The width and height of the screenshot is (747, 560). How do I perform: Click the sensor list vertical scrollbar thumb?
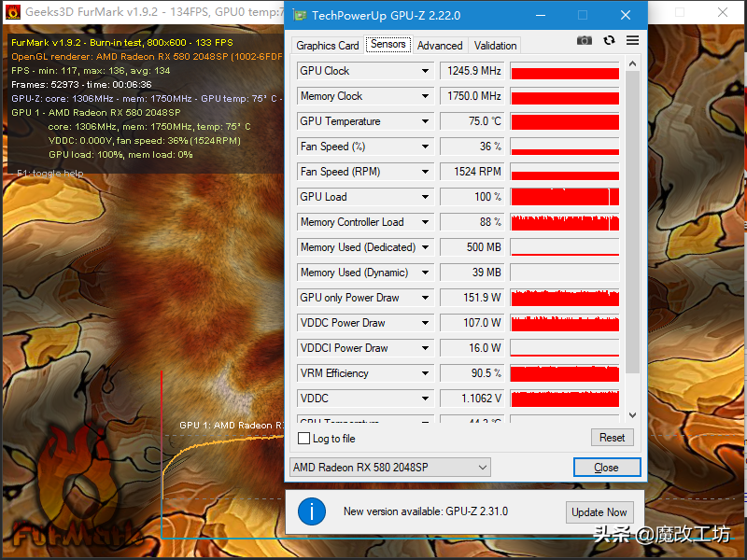(633, 222)
